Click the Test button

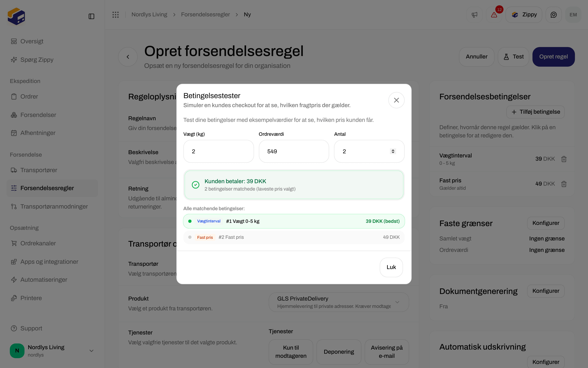pyautogui.click(x=513, y=57)
